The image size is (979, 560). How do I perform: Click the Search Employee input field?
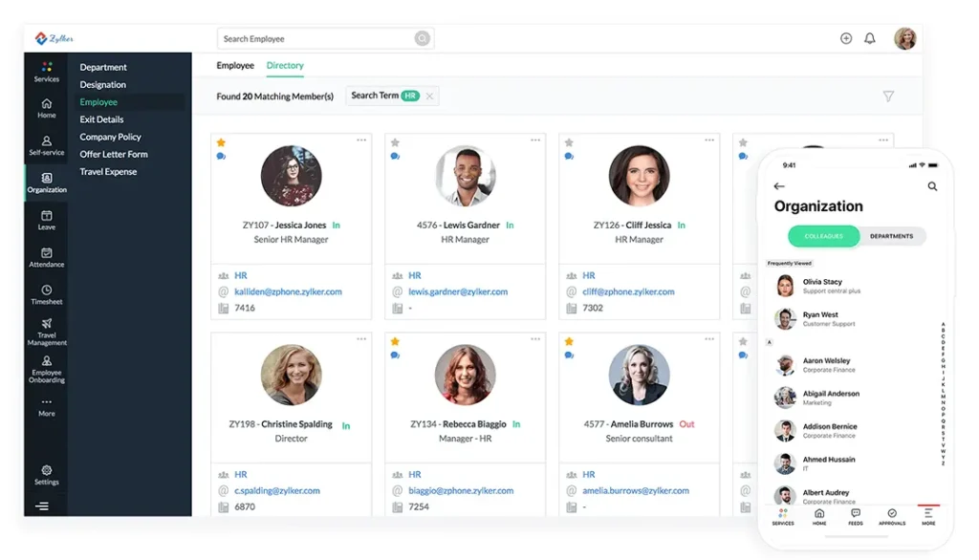[315, 39]
